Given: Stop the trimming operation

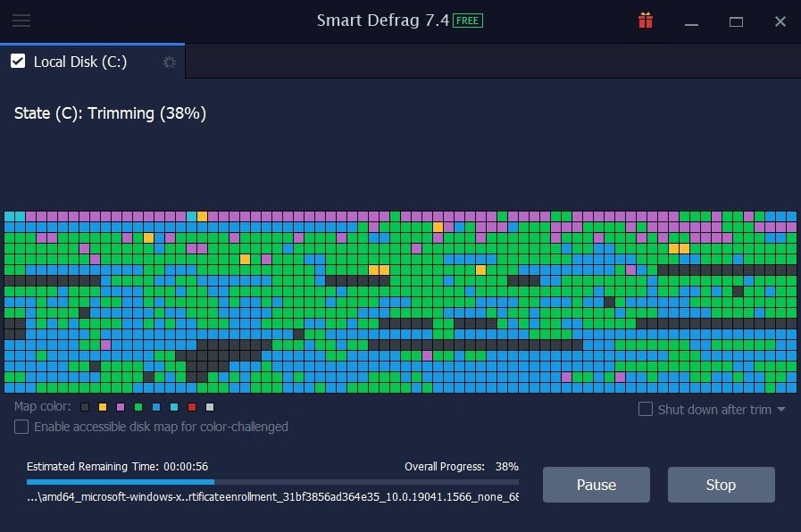Looking at the screenshot, I should tap(721, 485).
